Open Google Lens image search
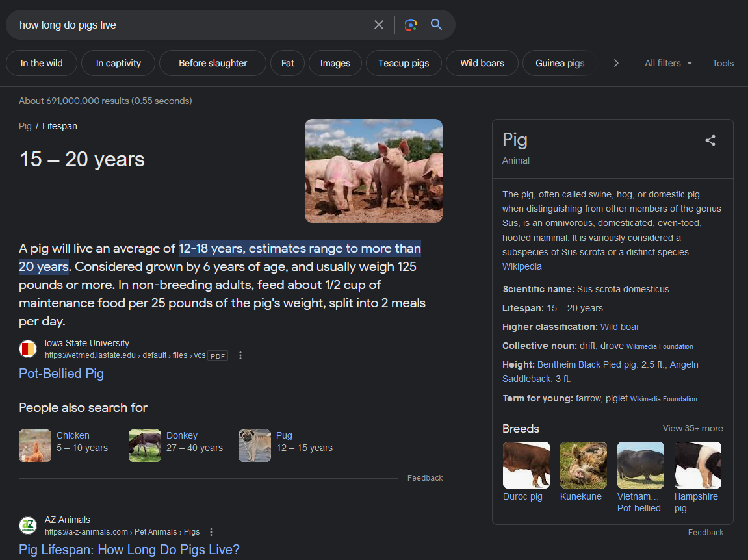This screenshot has width=748, height=560. [410, 25]
